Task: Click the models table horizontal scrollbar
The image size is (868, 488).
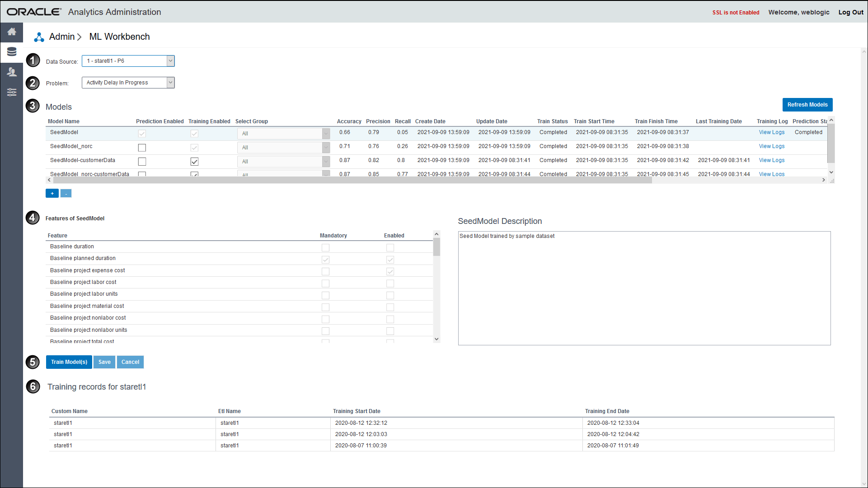Action: tap(352, 180)
